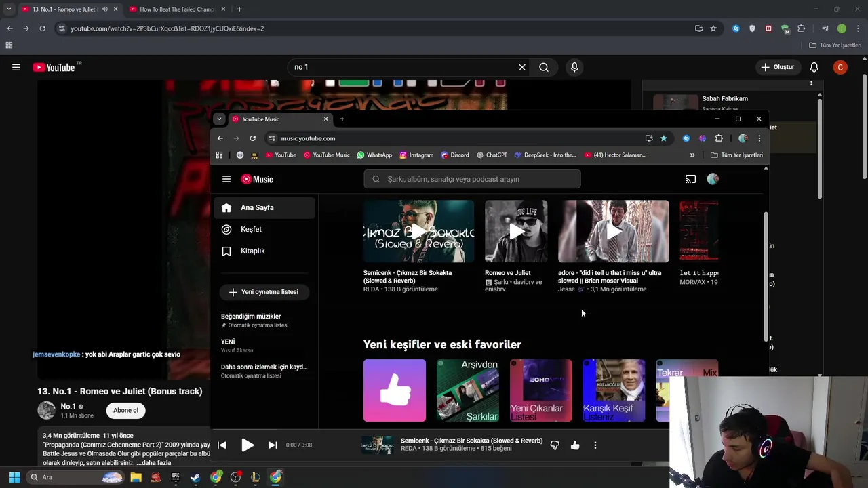Open the Beğendiğin müzikler playlist
This screenshot has height=488, width=868.
click(x=264, y=320)
